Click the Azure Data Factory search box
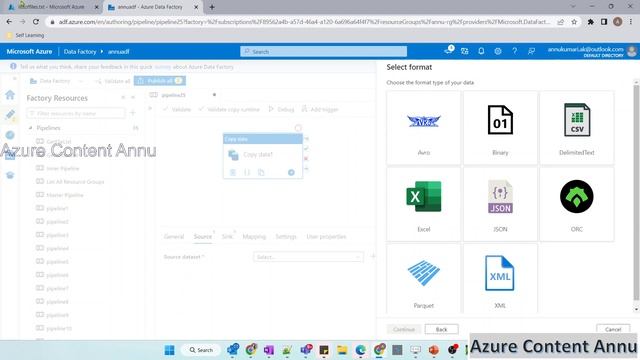 [323, 51]
